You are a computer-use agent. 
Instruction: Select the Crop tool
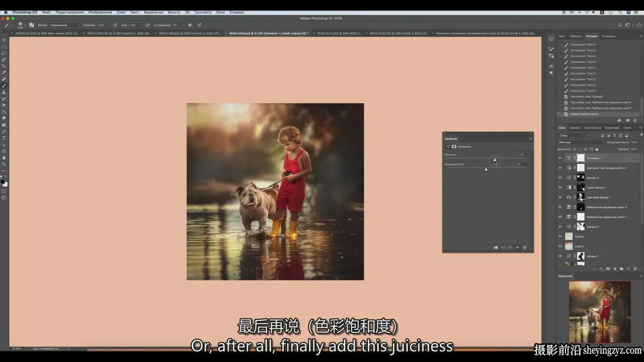click(4, 66)
